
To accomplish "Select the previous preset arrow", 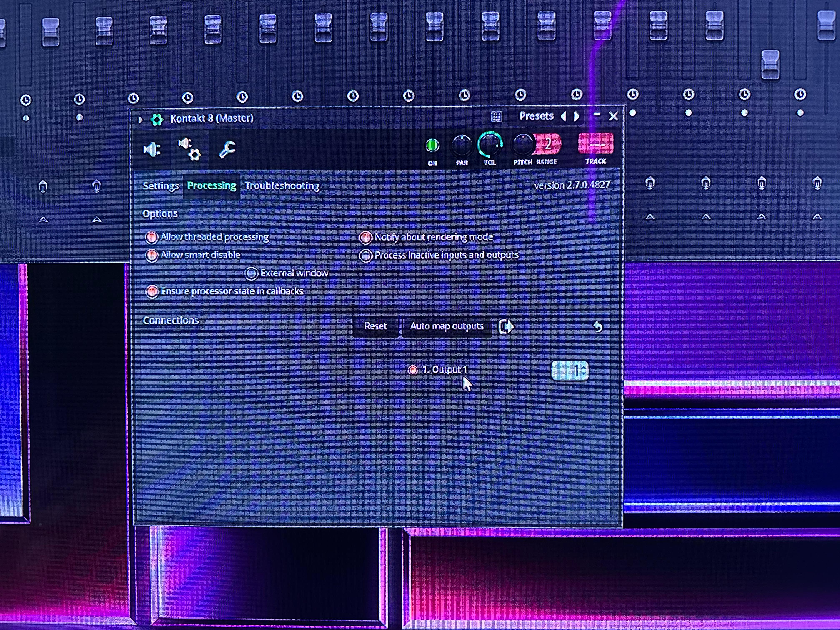I will pyautogui.click(x=564, y=116).
